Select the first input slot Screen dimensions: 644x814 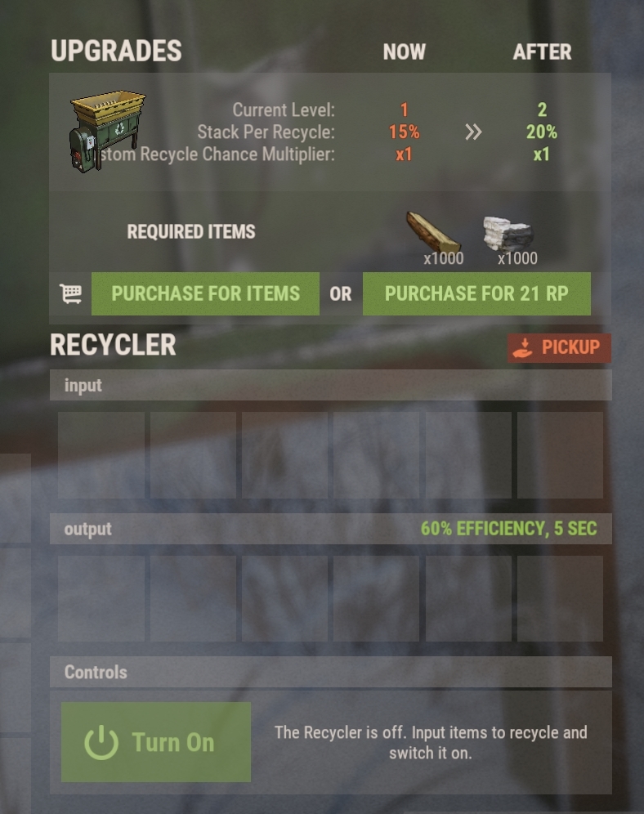click(x=101, y=455)
